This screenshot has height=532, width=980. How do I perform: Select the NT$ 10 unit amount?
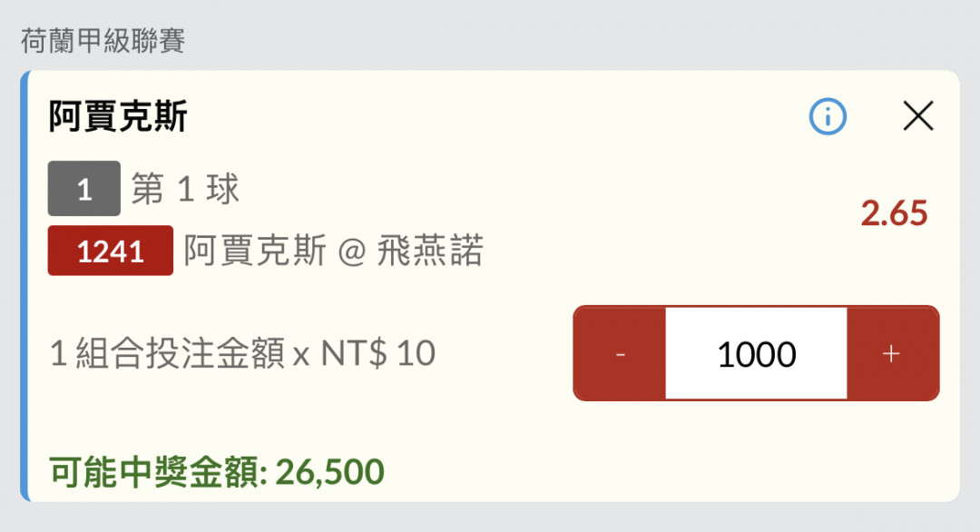pos(377,353)
